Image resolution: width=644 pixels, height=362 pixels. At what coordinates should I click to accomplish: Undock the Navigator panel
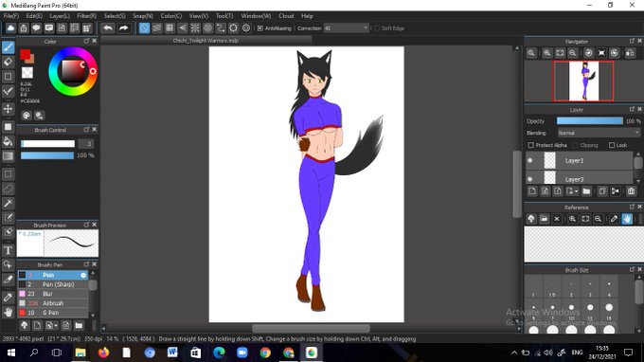632,41
